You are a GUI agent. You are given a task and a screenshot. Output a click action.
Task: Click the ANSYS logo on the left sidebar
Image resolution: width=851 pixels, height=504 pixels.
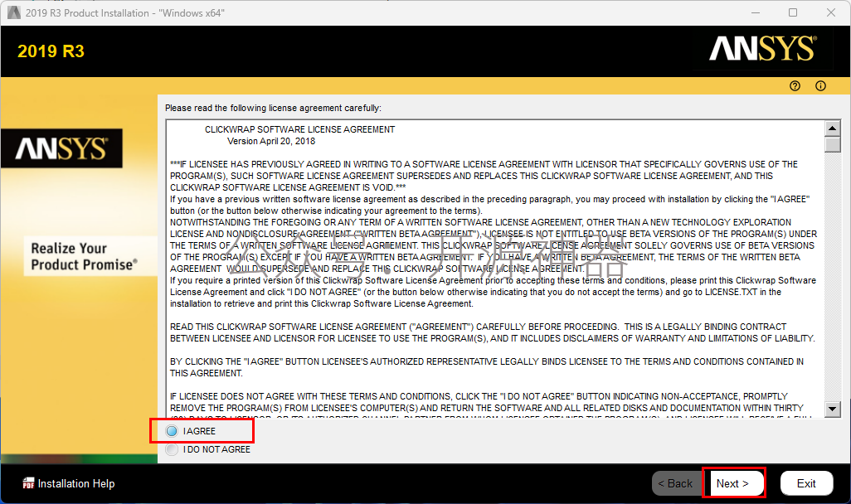coord(61,148)
